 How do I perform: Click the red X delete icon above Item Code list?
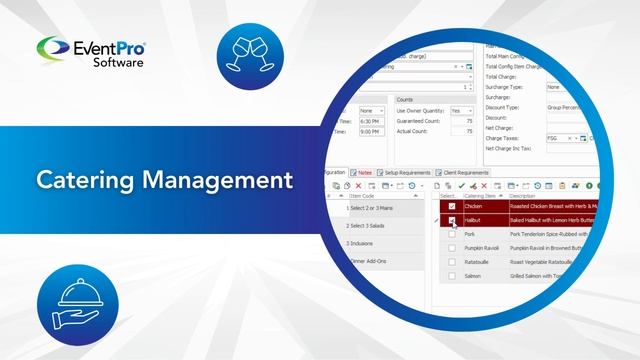(358, 186)
